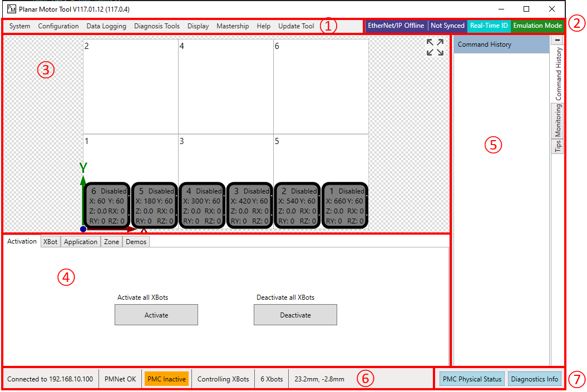
Task: Switch to the Demos tab
Action: 136,241
